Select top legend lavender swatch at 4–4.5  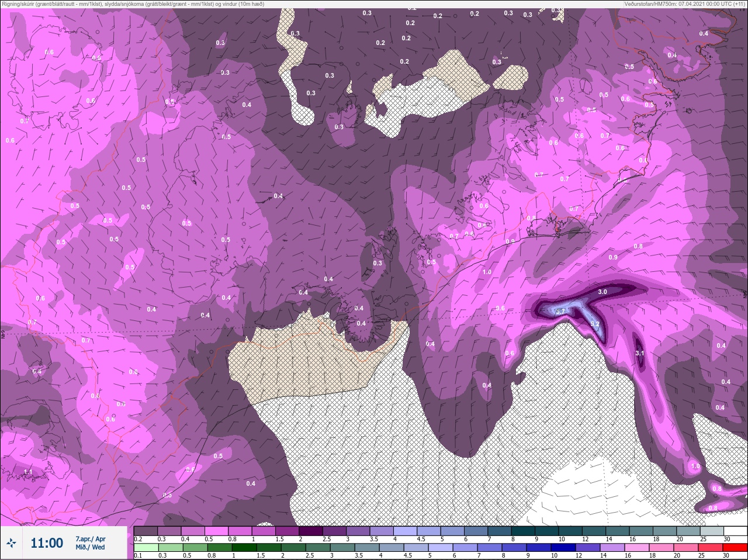[406, 531]
